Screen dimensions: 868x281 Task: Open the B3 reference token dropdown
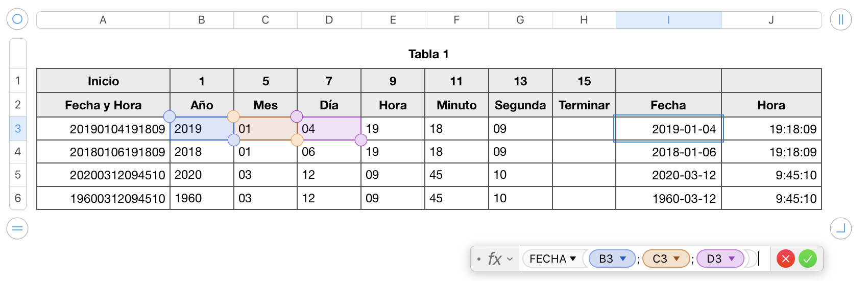tap(623, 259)
